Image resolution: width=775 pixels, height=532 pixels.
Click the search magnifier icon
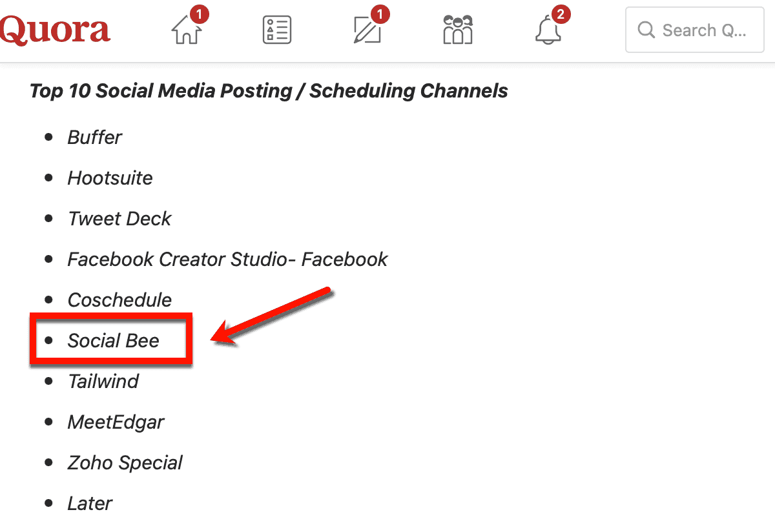pos(646,30)
